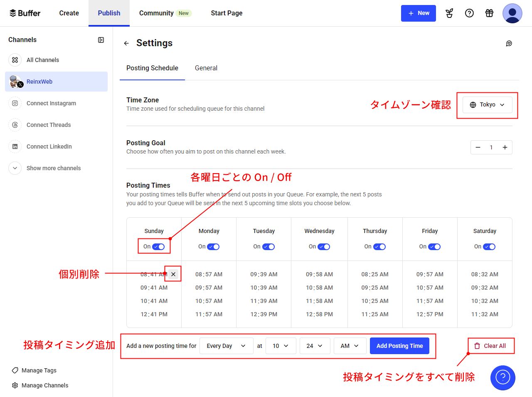This screenshot has height=397, width=532.
Task: Click the LinkedIn icon in sidebar
Action: click(x=15, y=146)
